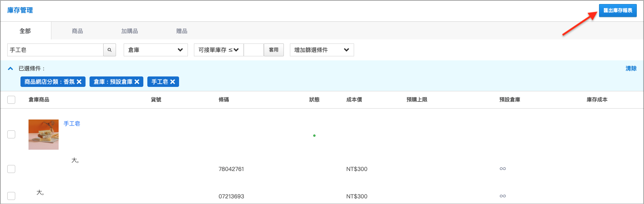Open the 增加篩選條件 dropdown

pyautogui.click(x=322, y=50)
